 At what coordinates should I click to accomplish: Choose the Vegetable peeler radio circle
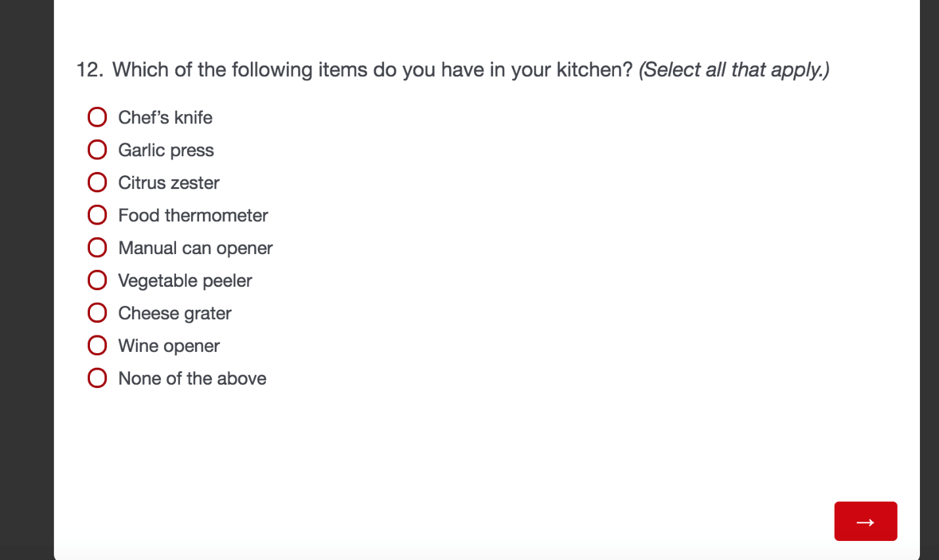point(97,280)
